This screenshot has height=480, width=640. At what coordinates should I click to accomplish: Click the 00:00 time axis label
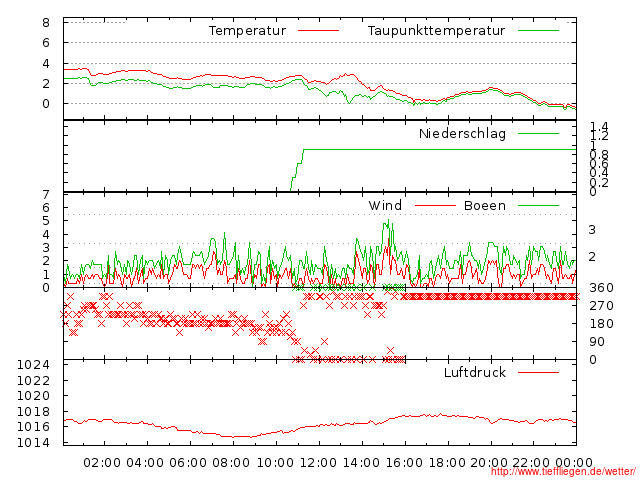(574, 462)
